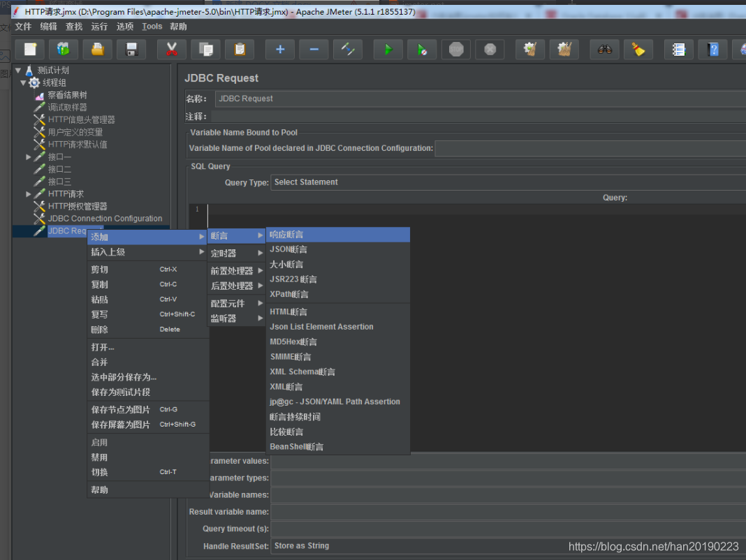Collapse the 线程组 tree node arrow
This screenshot has width=746, height=560.
click(23, 83)
